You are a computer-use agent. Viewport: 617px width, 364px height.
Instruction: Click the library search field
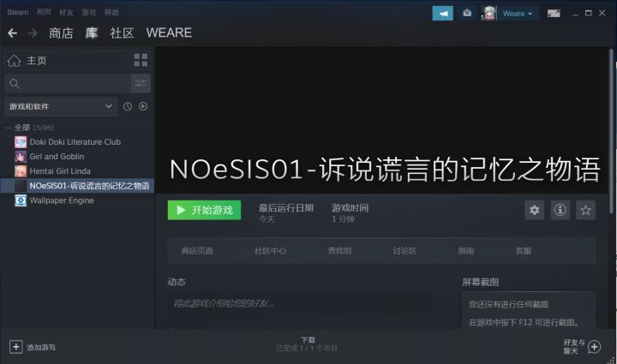(x=68, y=83)
